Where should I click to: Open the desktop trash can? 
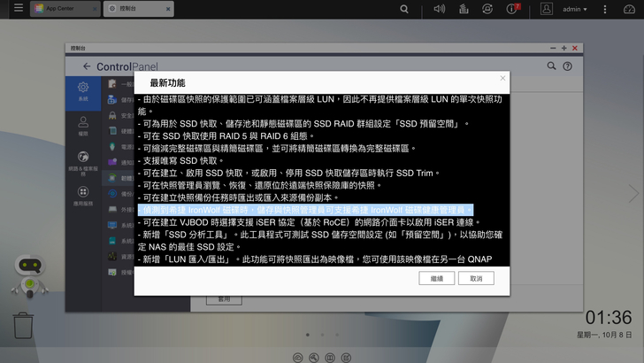tap(23, 325)
